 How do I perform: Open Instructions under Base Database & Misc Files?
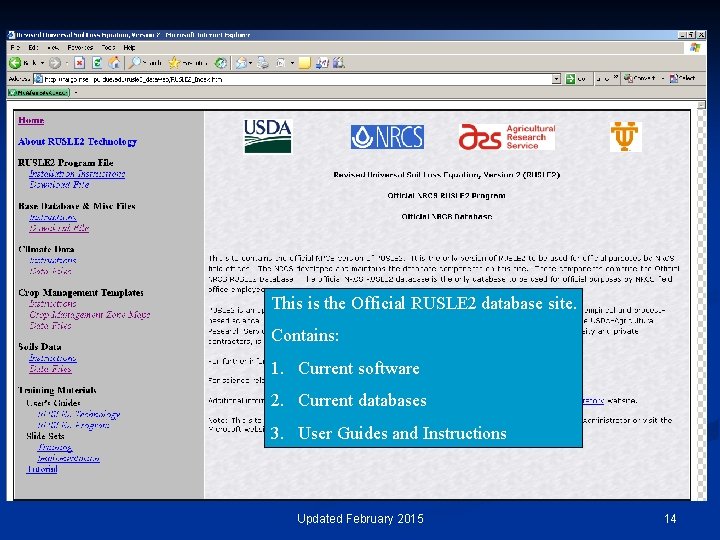[52, 217]
